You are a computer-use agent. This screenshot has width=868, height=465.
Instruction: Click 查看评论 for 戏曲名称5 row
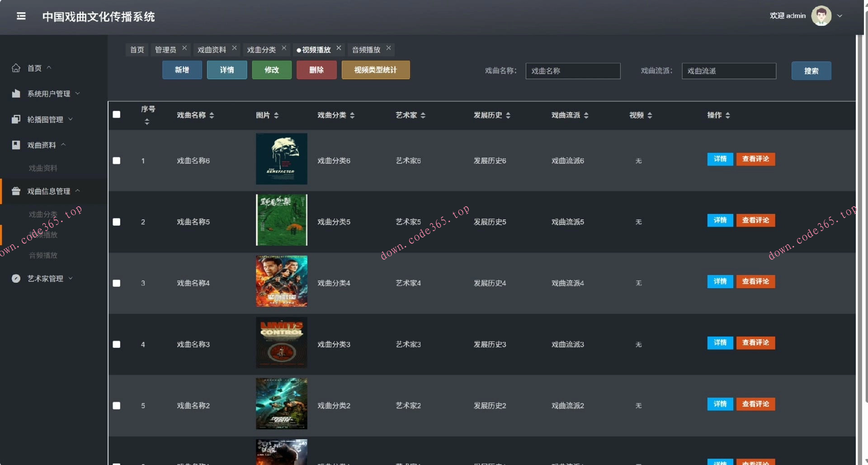[755, 220]
